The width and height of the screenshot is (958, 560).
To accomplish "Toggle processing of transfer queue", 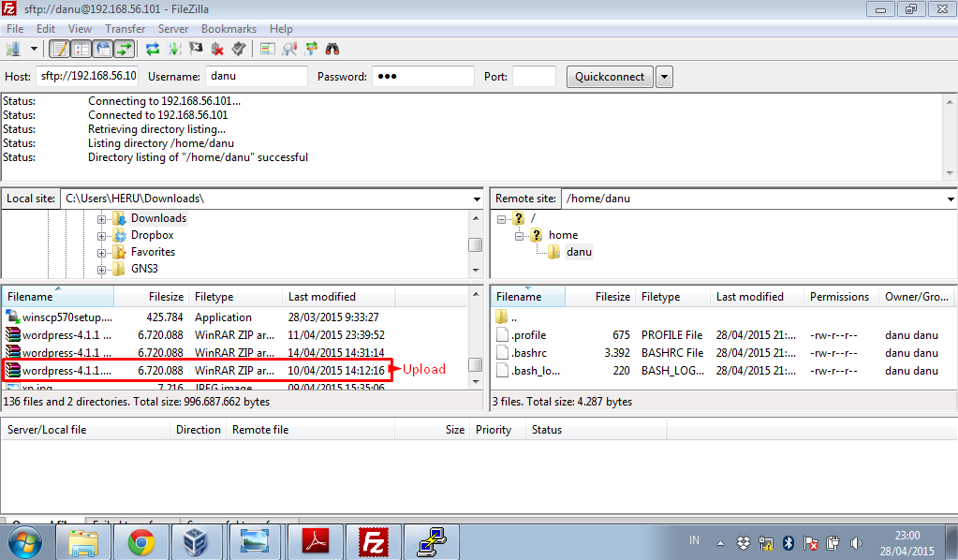I will (175, 49).
